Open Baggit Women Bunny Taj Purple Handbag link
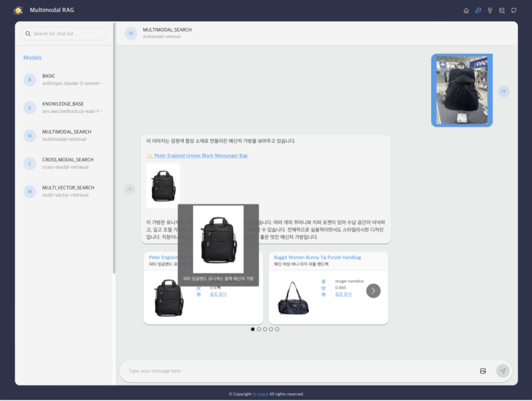532x401 pixels. pyautogui.click(x=317, y=258)
